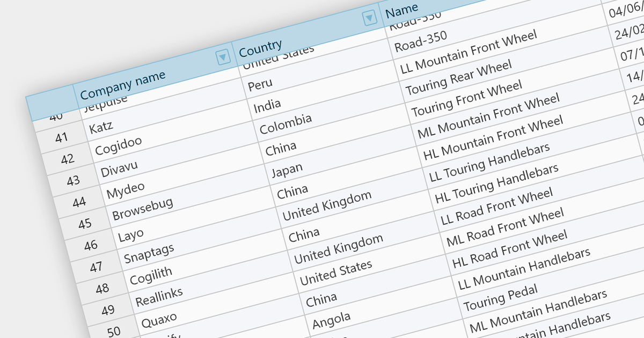Open the Country column filter dropdown
Screen dimensions: 644x338
point(369,18)
